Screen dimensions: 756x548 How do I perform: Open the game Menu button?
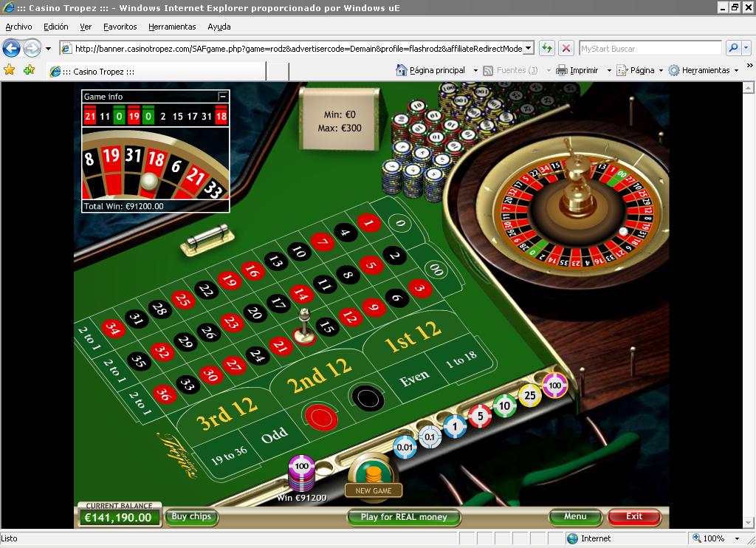pos(575,517)
